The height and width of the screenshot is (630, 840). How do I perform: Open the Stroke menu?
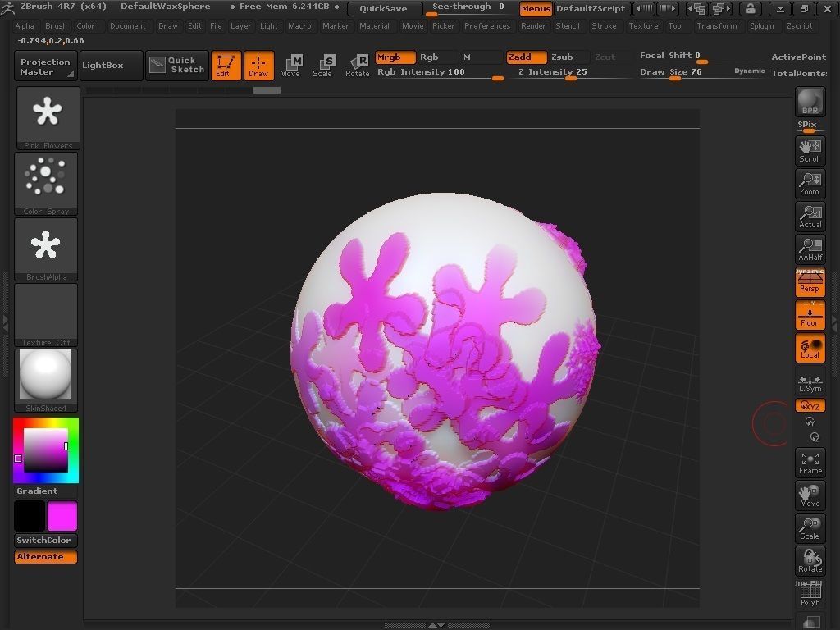[x=605, y=25]
